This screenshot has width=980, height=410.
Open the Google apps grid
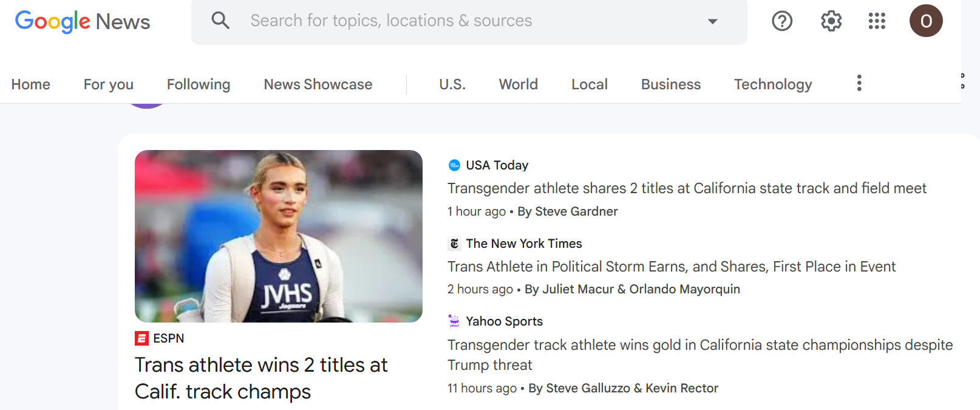(x=877, y=21)
